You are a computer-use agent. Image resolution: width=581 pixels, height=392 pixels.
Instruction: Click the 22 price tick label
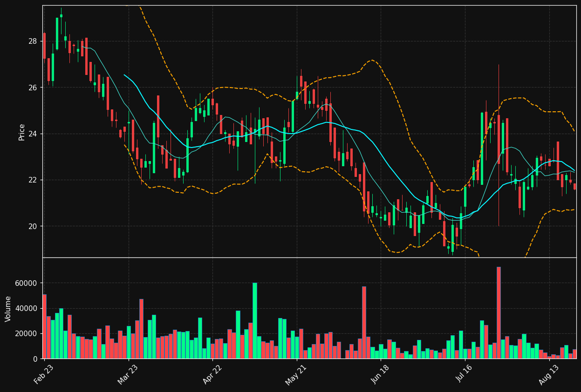tap(33, 180)
